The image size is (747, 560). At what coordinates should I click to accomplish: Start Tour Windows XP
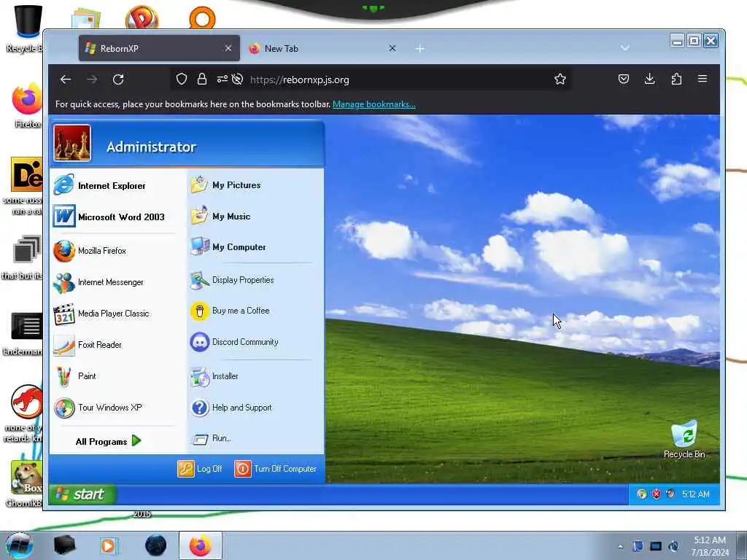[98, 407]
